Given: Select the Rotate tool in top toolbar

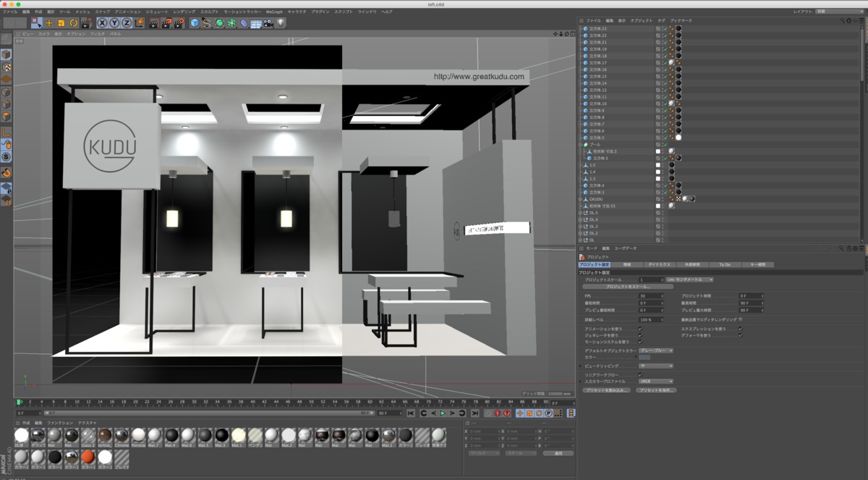Looking at the screenshot, I should pos(73,23).
